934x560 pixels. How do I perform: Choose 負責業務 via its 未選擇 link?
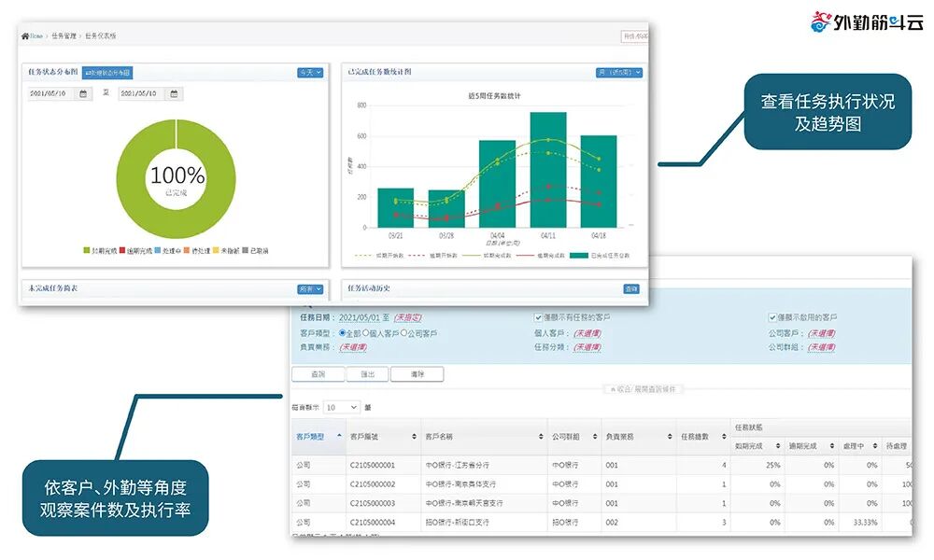pyautogui.click(x=353, y=347)
